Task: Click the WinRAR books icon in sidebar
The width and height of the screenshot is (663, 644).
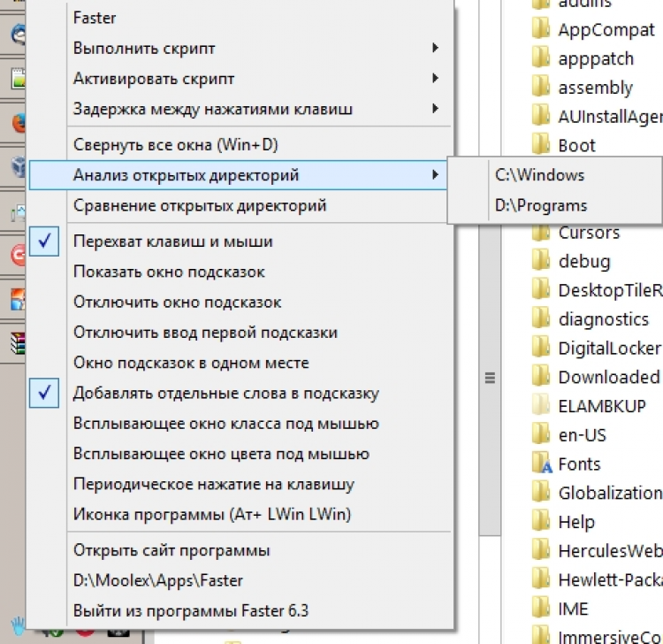Action: click(x=19, y=342)
